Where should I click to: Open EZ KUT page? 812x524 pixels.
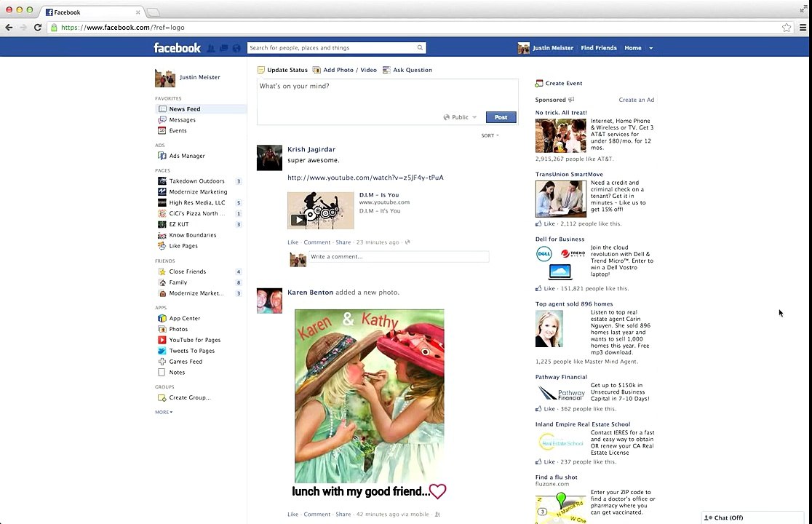point(179,224)
